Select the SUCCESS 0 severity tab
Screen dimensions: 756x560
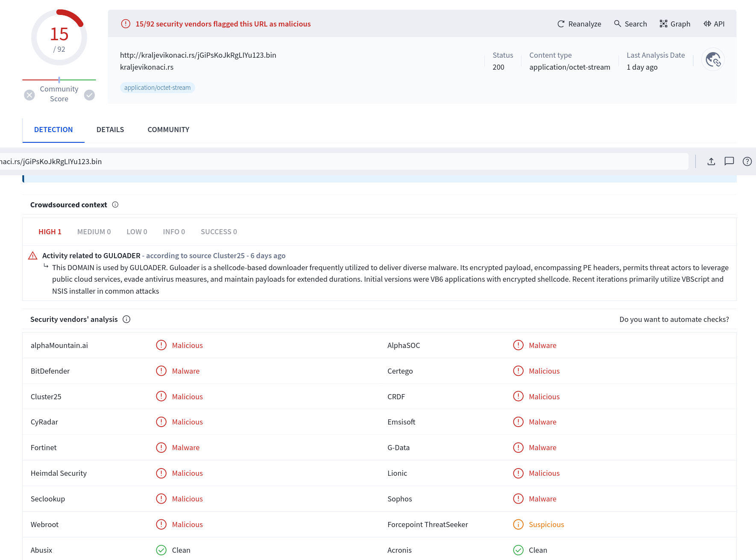click(219, 232)
